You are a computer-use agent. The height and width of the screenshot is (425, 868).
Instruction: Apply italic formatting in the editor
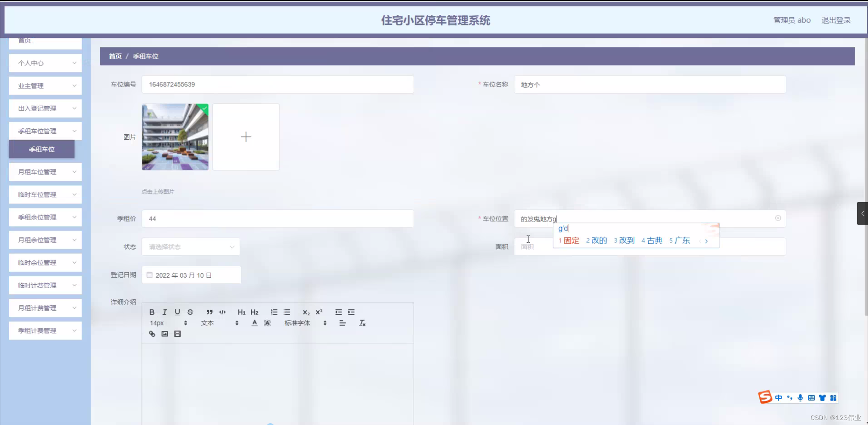click(165, 312)
